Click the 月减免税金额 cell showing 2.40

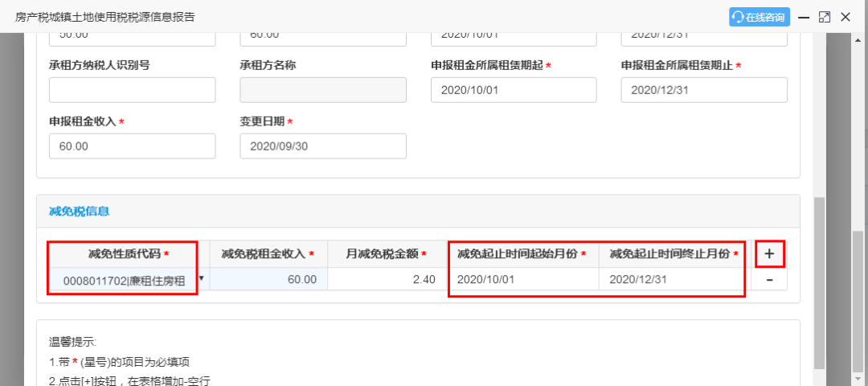point(387,279)
